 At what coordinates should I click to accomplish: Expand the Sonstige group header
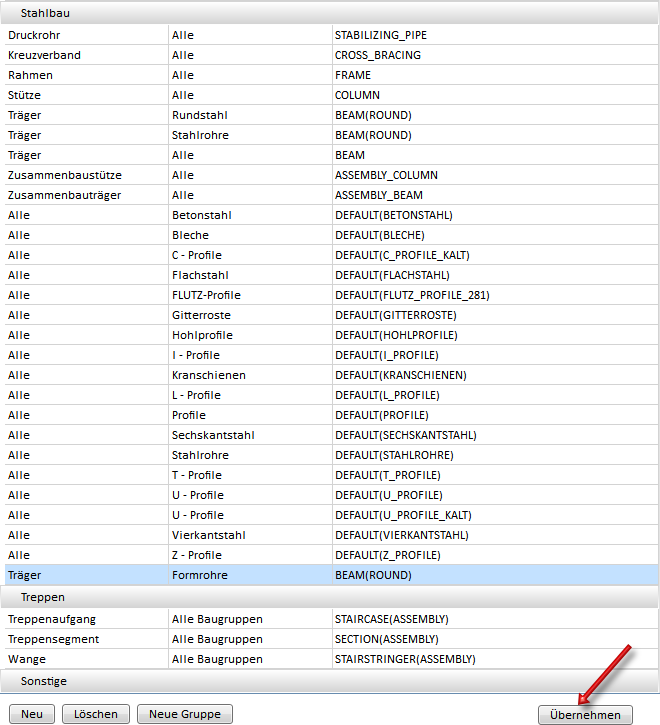point(44,681)
